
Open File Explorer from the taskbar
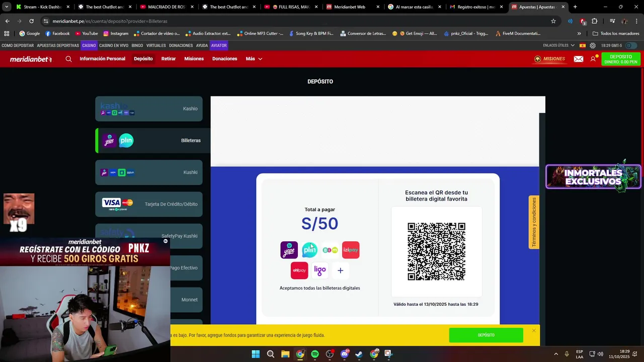coord(285,354)
